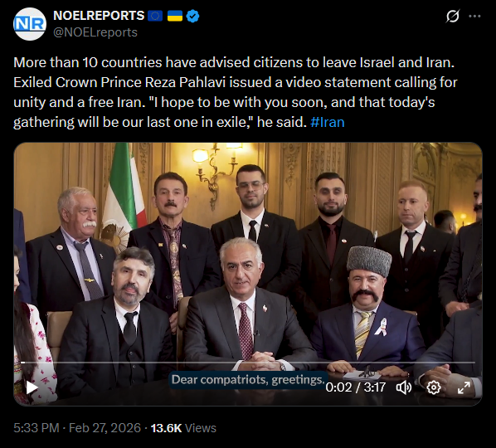Click the Ukraine flag emoji

coord(175,16)
